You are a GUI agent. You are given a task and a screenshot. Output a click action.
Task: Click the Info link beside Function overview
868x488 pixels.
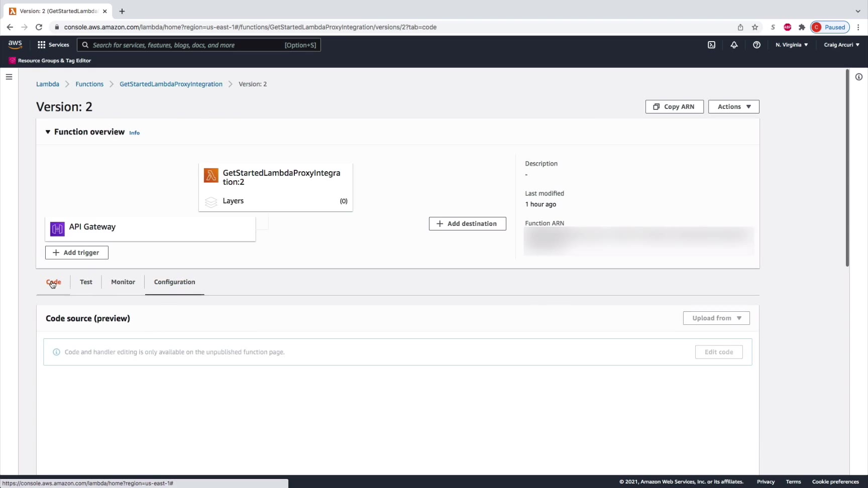click(x=135, y=133)
